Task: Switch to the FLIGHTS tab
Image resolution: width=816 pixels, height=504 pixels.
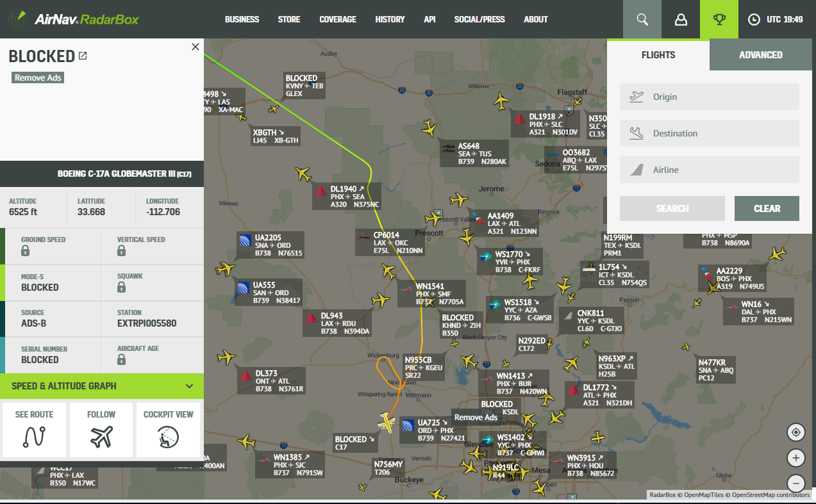Action: 658,55
